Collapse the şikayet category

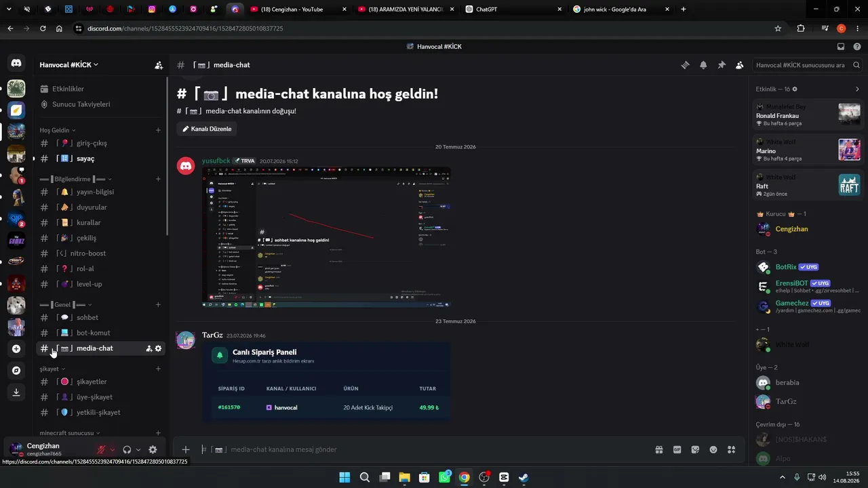point(52,369)
